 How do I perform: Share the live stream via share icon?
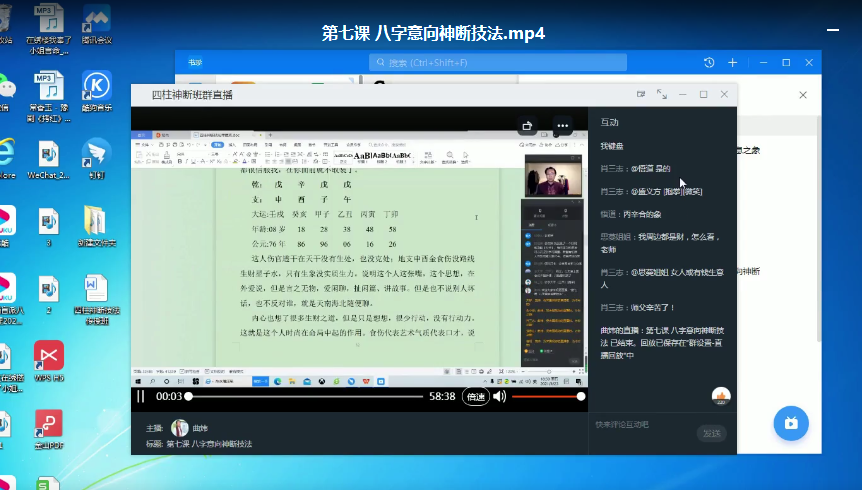(527, 126)
